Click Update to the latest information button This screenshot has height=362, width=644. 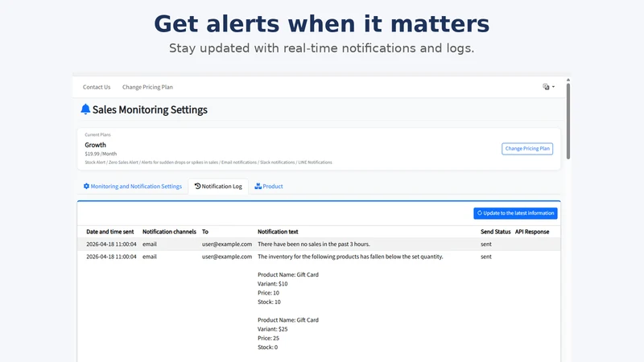515,213
